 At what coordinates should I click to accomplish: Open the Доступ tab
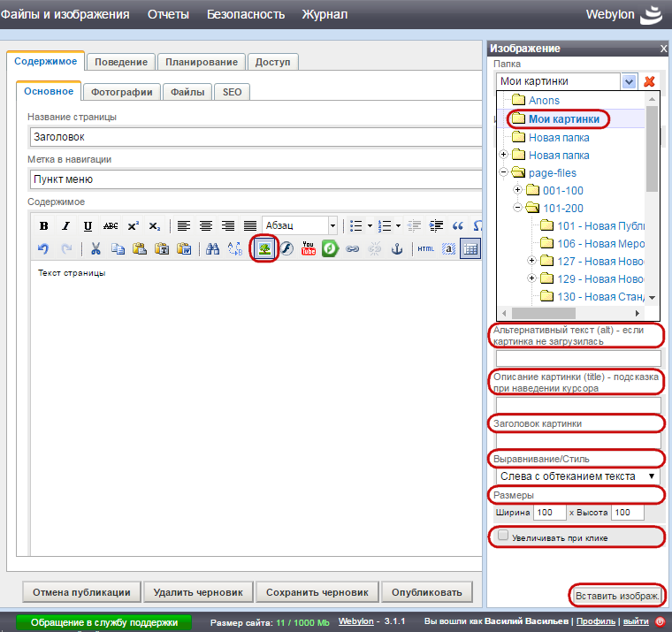(x=272, y=62)
